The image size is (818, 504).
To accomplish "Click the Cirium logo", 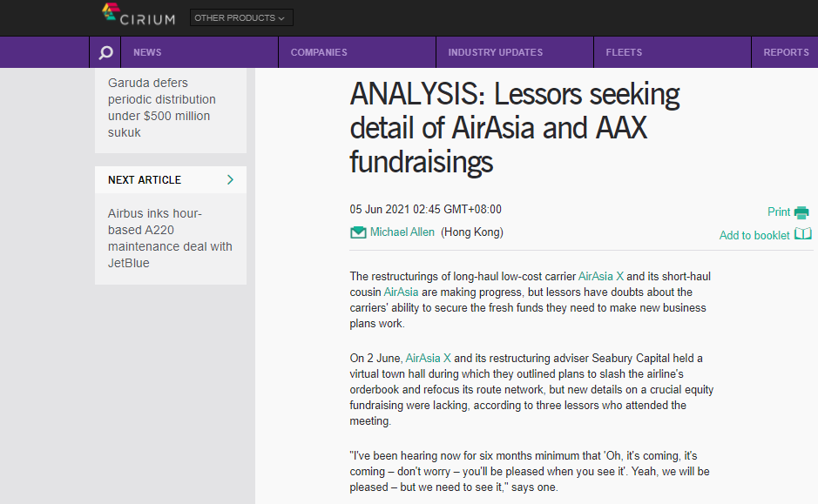I will tap(139, 15).
